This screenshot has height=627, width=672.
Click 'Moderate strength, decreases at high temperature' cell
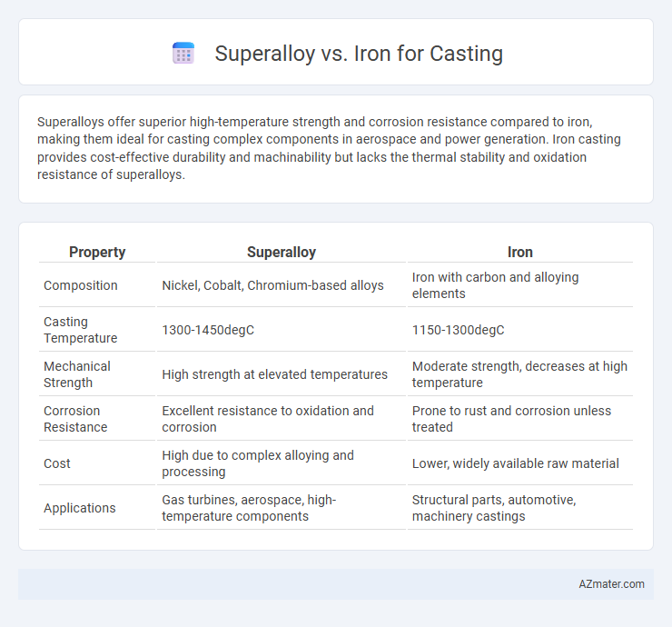519,374
